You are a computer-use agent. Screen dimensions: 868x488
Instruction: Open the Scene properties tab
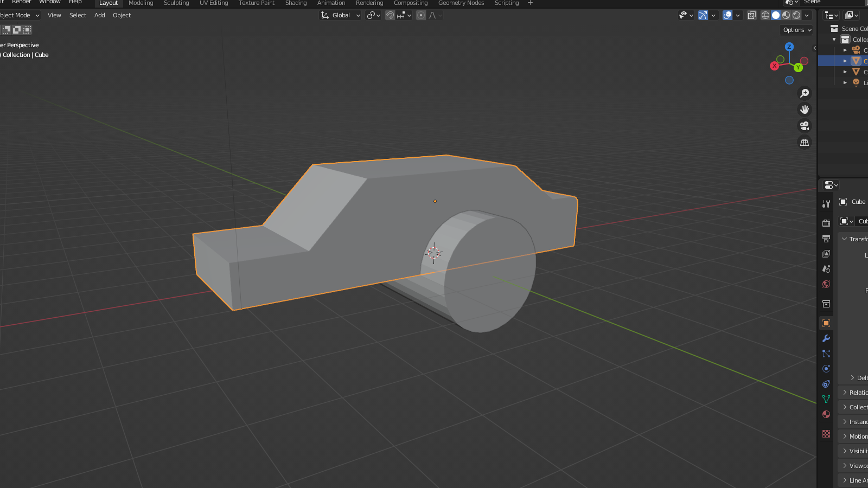pos(826,268)
